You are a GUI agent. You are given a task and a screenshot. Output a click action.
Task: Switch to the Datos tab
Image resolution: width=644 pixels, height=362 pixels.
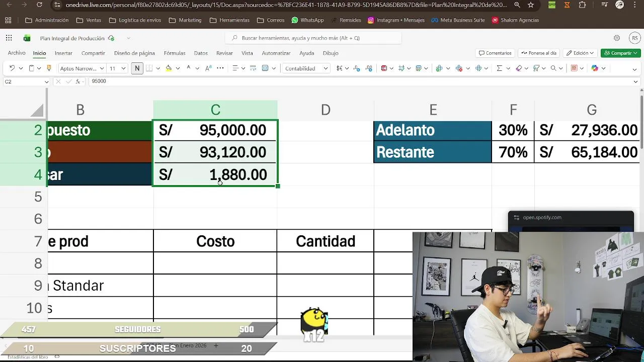click(201, 53)
